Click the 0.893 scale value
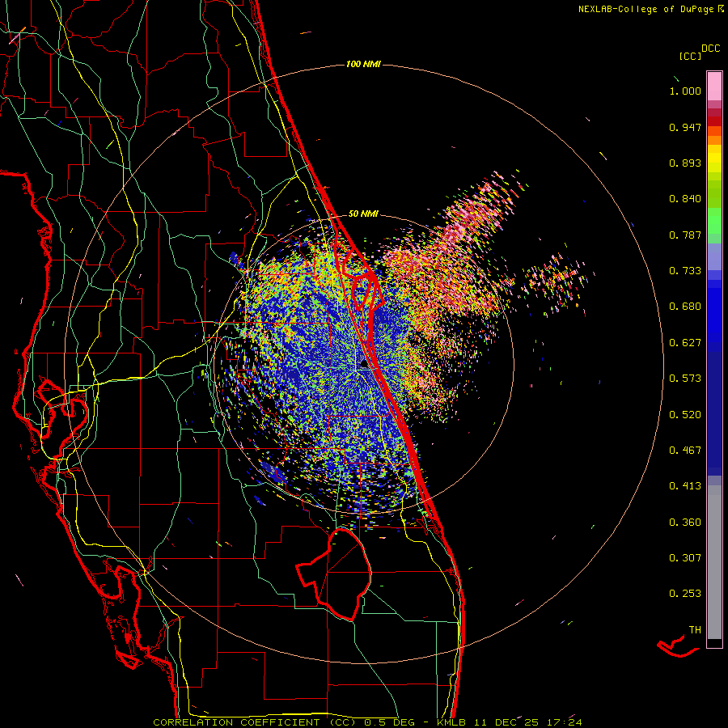Viewport: 728px width, 728px height. (x=685, y=163)
